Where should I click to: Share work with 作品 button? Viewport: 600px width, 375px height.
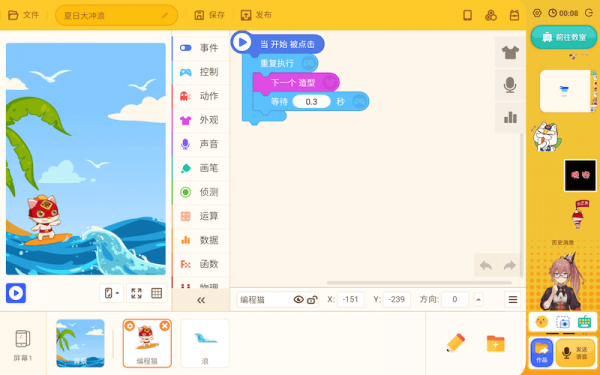click(541, 353)
